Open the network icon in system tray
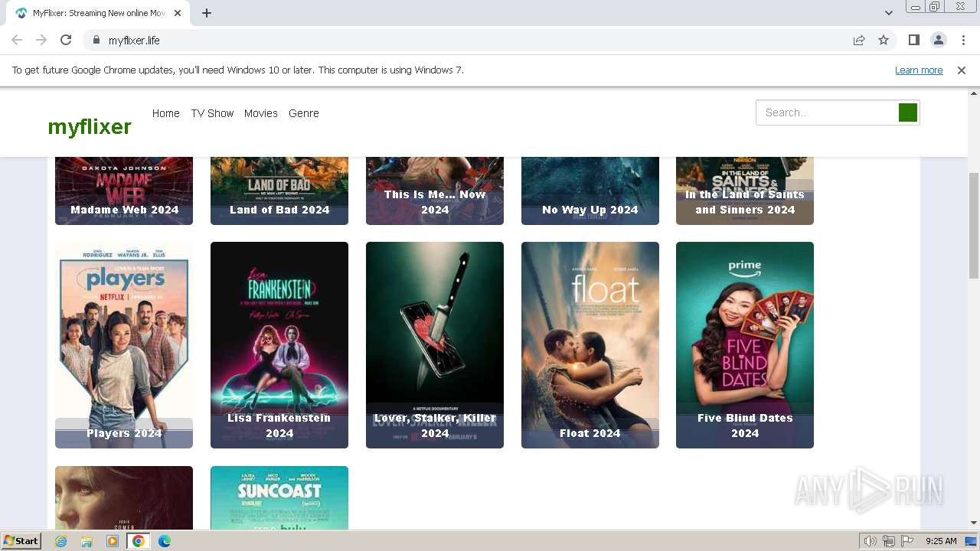 tap(889, 541)
